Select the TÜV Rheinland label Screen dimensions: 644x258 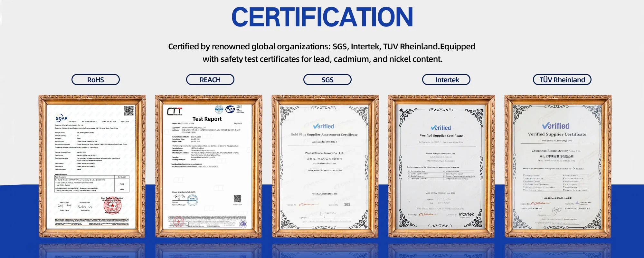pos(562,80)
